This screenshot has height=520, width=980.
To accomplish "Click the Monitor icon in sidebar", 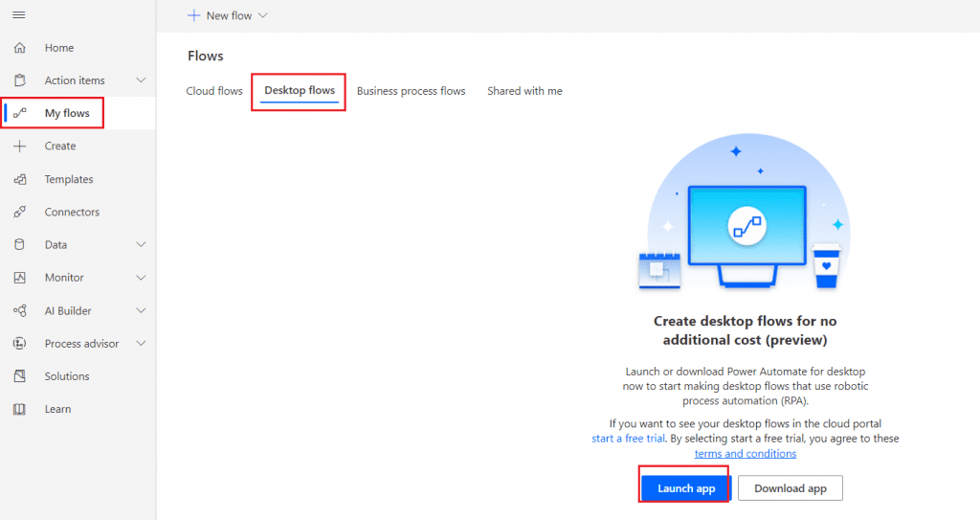I will coord(20,278).
